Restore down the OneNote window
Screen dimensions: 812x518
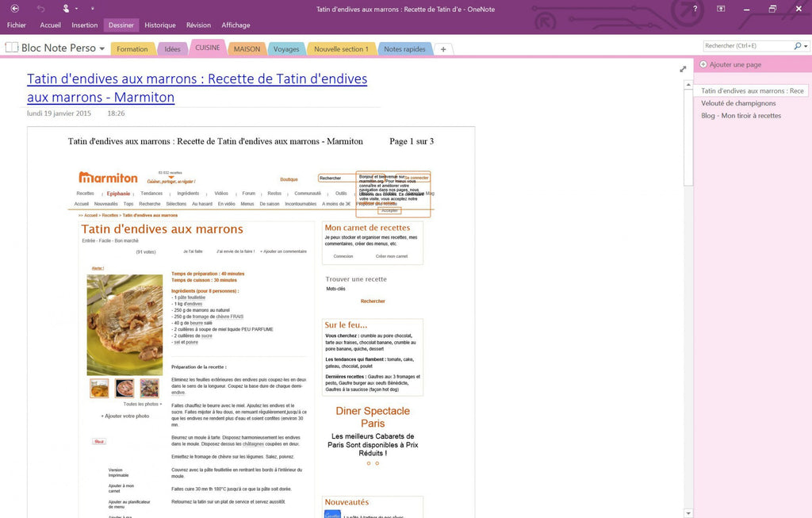pos(772,9)
